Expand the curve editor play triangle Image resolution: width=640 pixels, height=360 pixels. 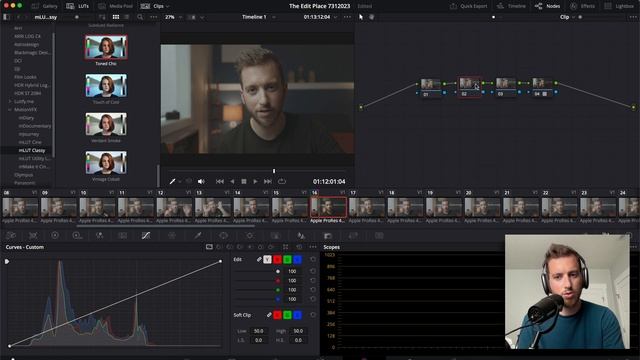click(x=7, y=261)
